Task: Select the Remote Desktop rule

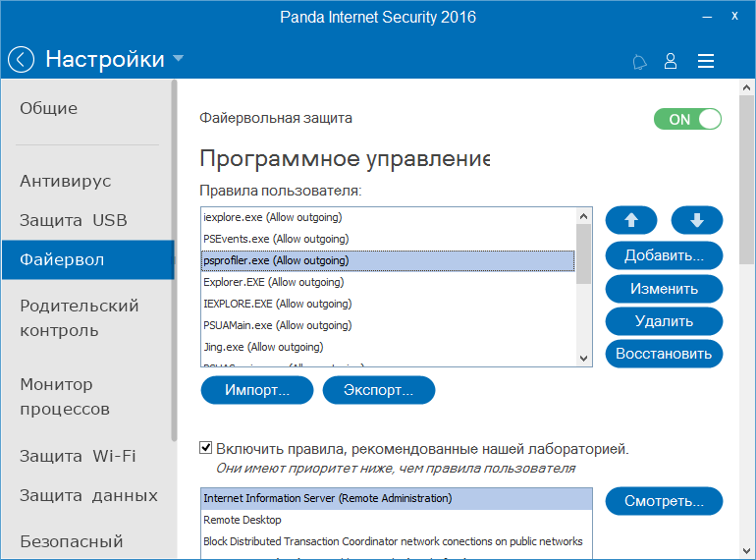Action: (x=397, y=520)
